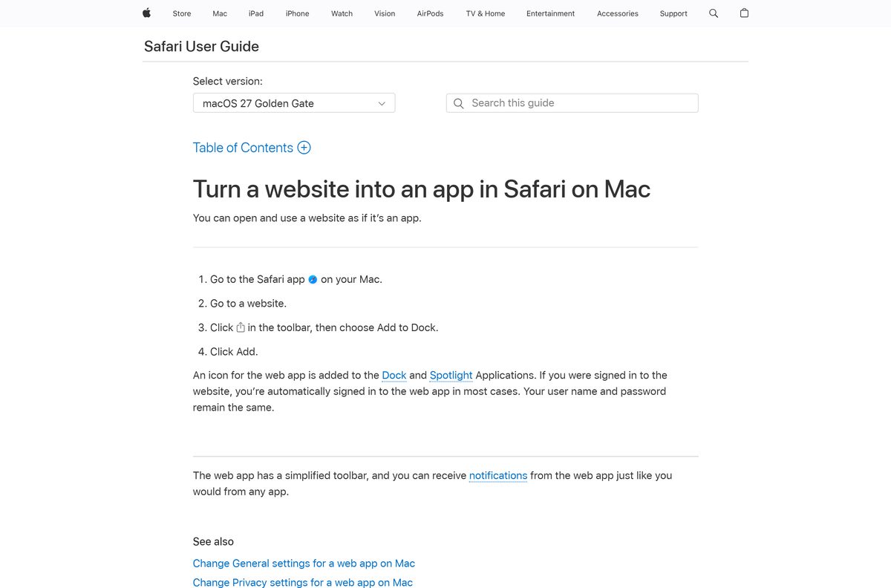Open the Accessories menu item
The width and height of the screenshot is (891, 588).
point(618,13)
